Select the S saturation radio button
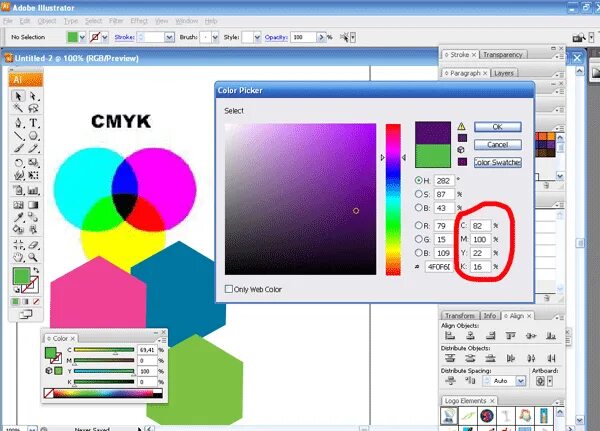The width and height of the screenshot is (600, 431). pyautogui.click(x=419, y=194)
